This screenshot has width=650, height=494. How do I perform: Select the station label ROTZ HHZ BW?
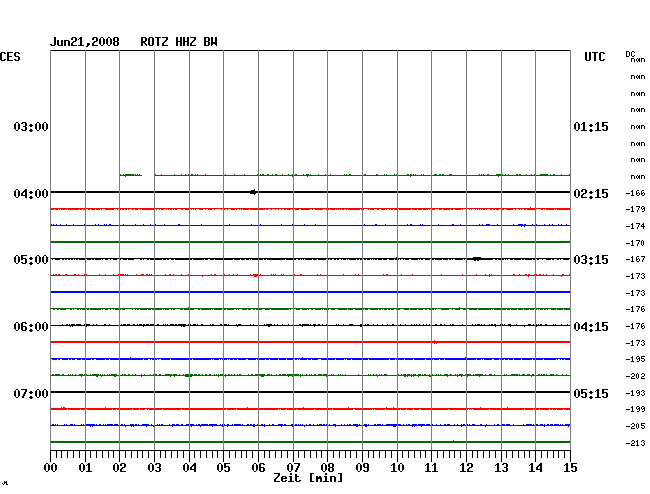tap(179, 42)
